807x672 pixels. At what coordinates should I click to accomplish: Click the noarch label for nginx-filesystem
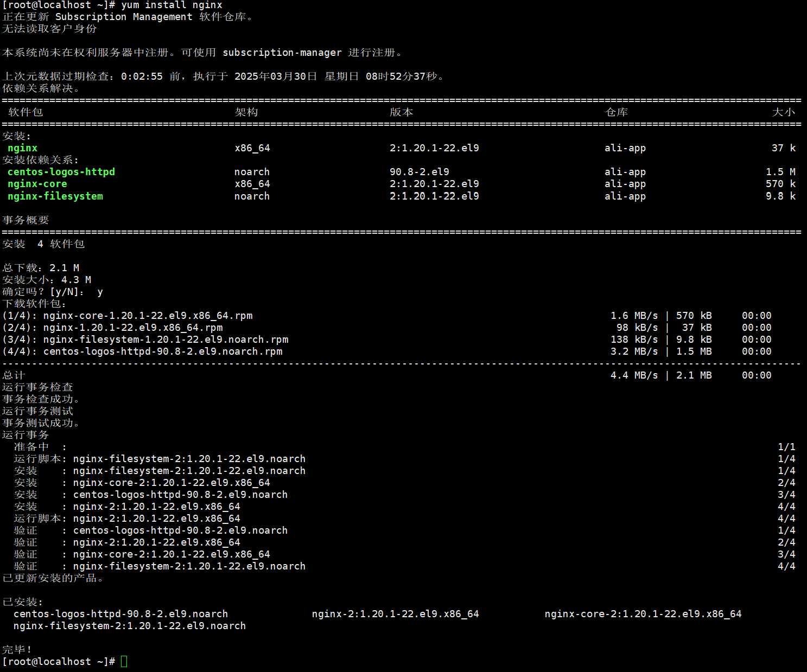(252, 196)
